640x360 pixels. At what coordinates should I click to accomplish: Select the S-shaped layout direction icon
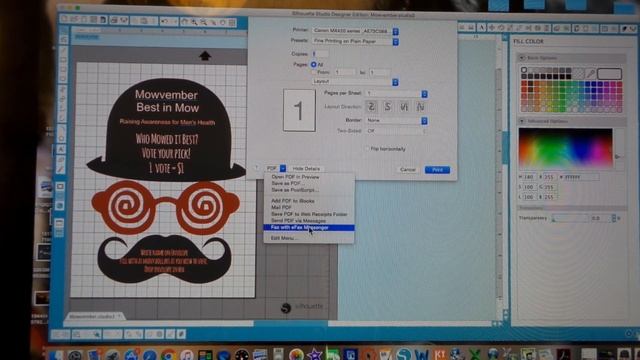point(387,107)
